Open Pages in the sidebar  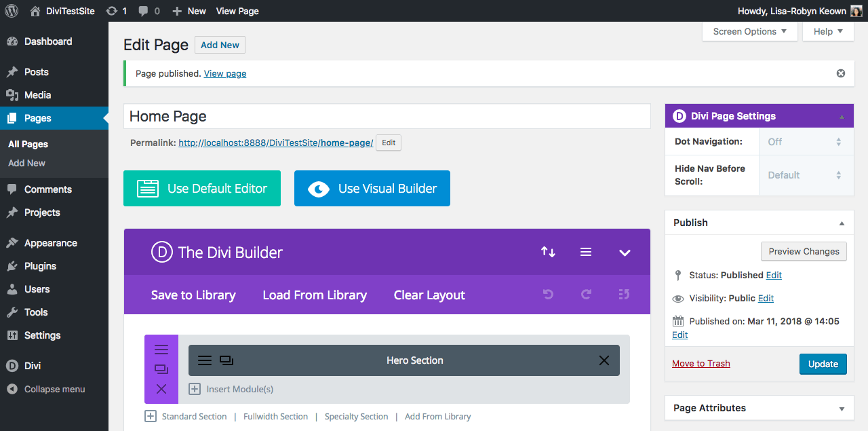point(54,118)
